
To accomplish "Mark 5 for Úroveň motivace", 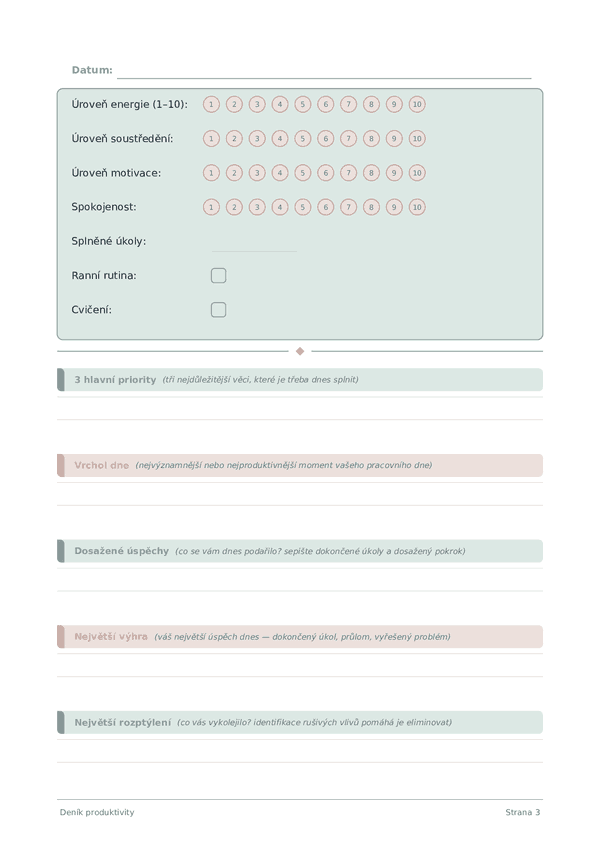I will point(302,173).
